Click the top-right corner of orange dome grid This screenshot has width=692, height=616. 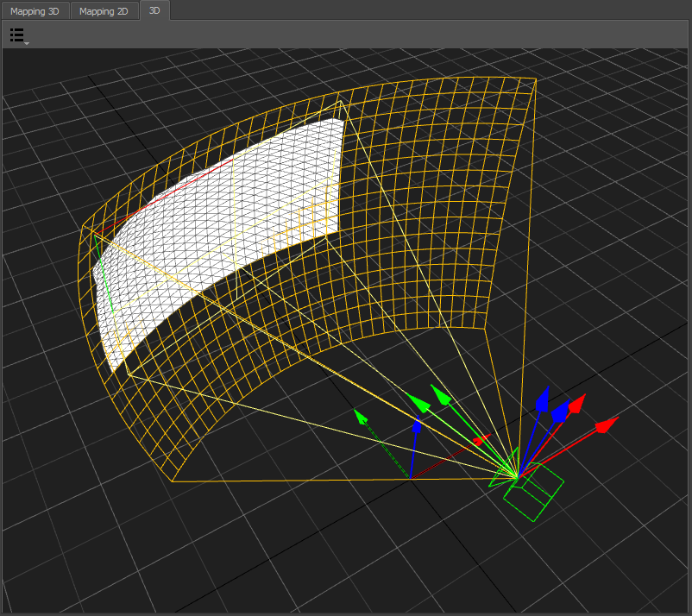coord(536,80)
